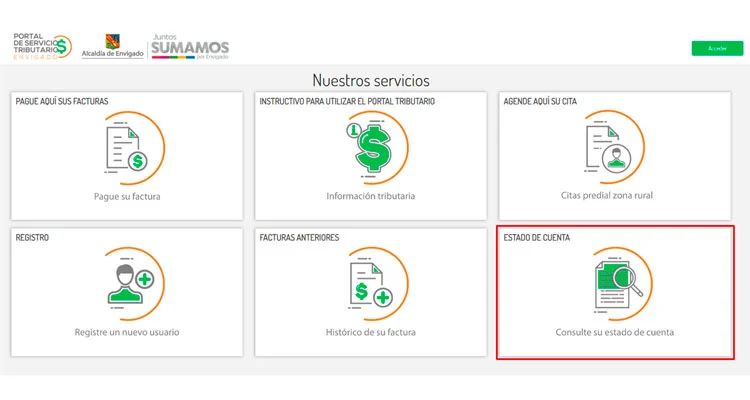Click the document with person appointment icon
The width and height of the screenshot is (750, 400).
pos(614,147)
